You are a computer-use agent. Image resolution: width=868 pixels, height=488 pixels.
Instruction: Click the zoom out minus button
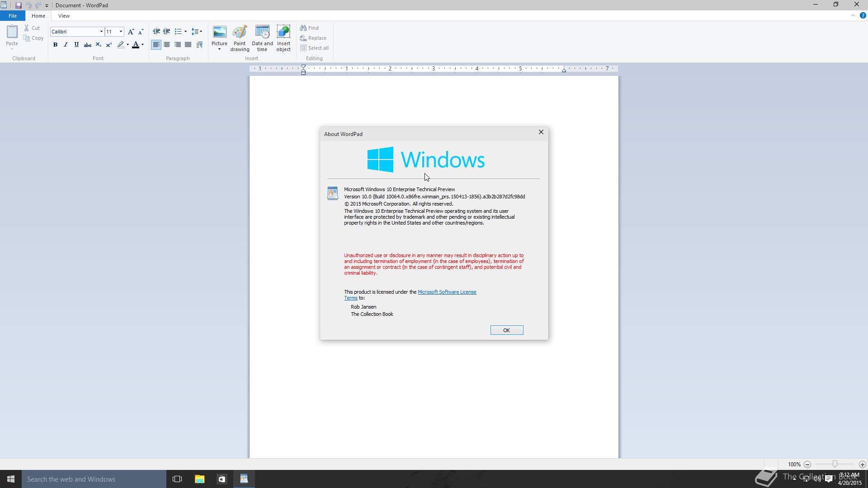[807, 465]
